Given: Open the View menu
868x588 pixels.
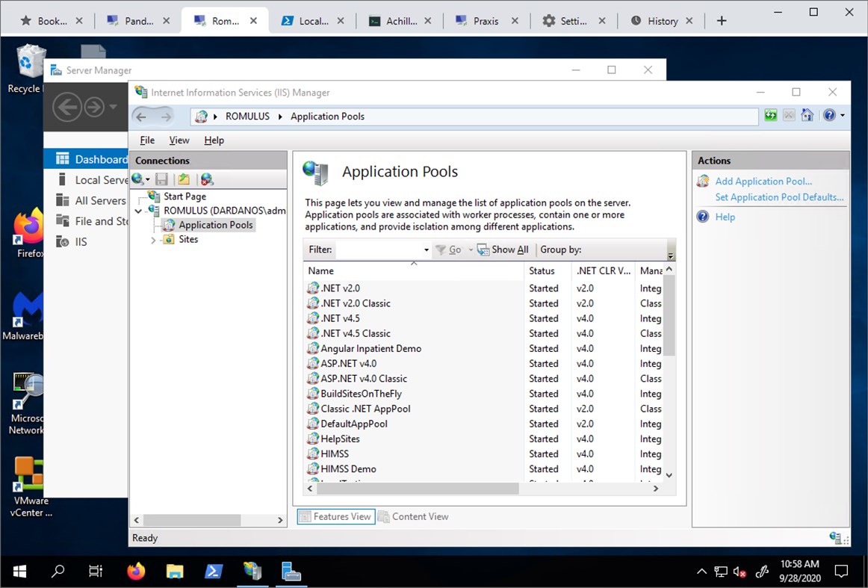Looking at the screenshot, I should pos(179,140).
